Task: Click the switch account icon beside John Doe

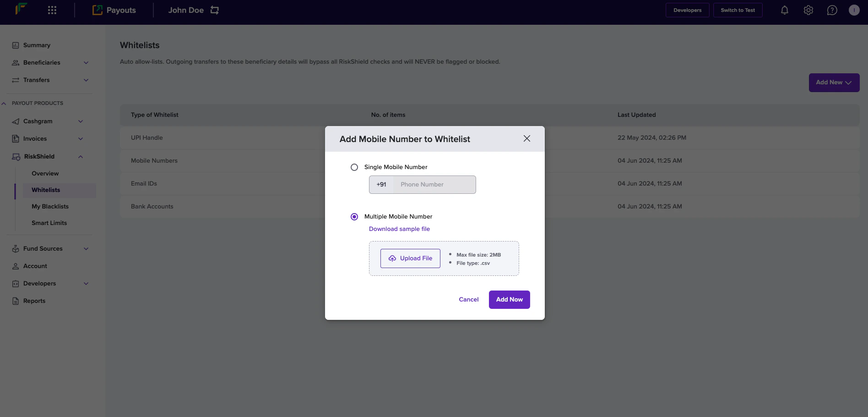Action: tap(215, 10)
